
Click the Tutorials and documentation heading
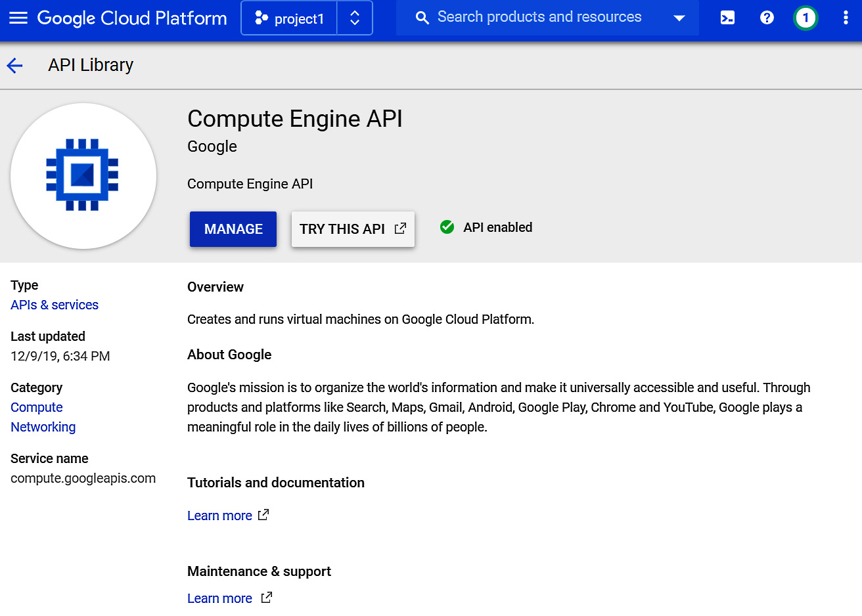[x=276, y=483]
